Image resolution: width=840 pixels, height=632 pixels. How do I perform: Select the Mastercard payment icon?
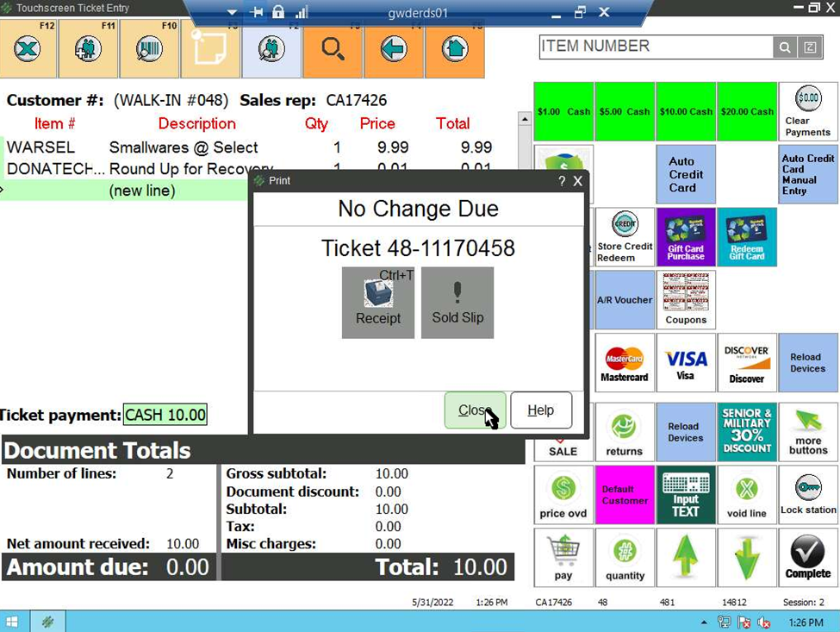click(624, 362)
